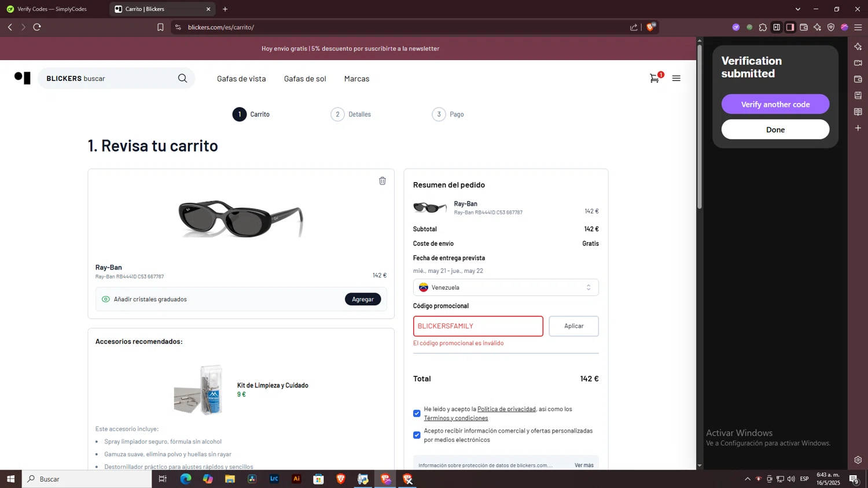Open Leo AI toolbar icon
The width and height of the screenshot is (868, 488).
point(817,27)
